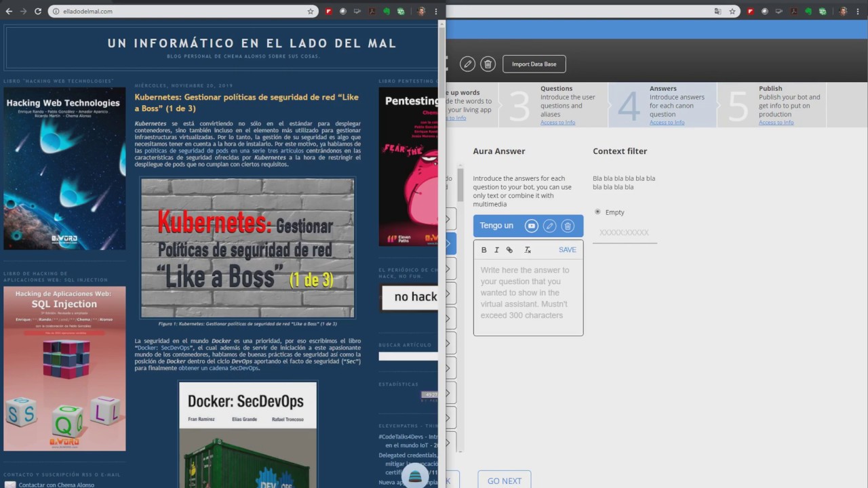The height and width of the screenshot is (488, 868).
Task: Click the XXXXX:XXXXX context filter field
Action: pyautogui.click(x=625, y=232)
